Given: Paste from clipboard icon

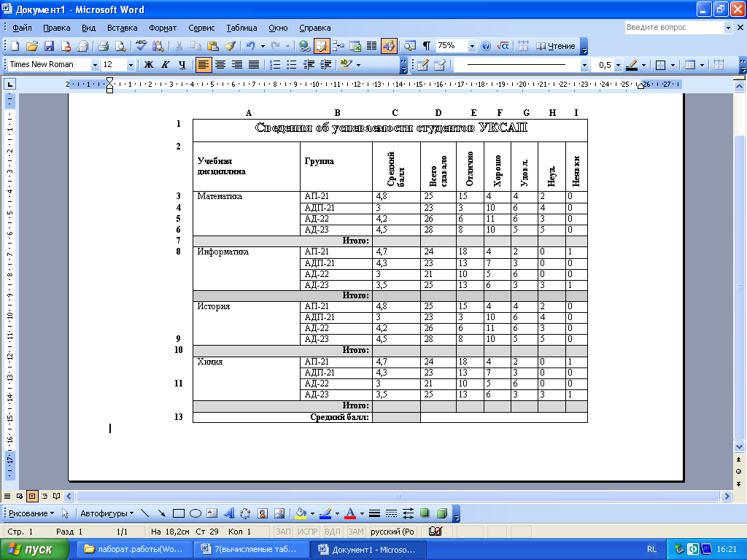Looking at the screenshot, I should (212, 46).
